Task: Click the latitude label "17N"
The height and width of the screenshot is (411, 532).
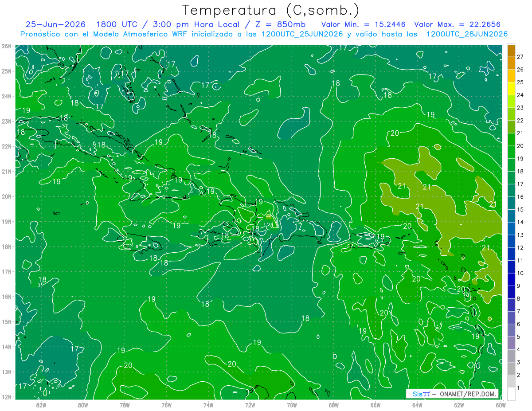Action: click(6, 271)
